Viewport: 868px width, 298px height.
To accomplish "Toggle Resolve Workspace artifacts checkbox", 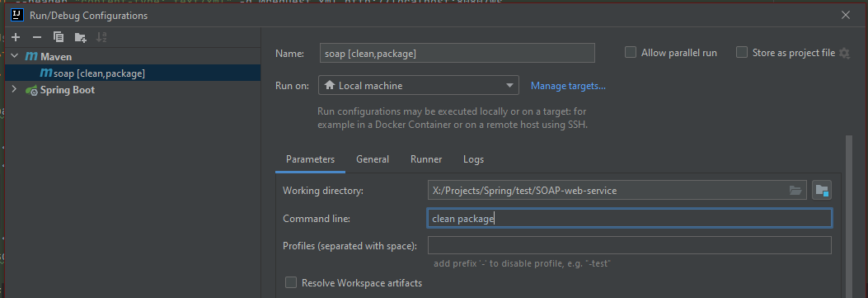I will [291, 283].
